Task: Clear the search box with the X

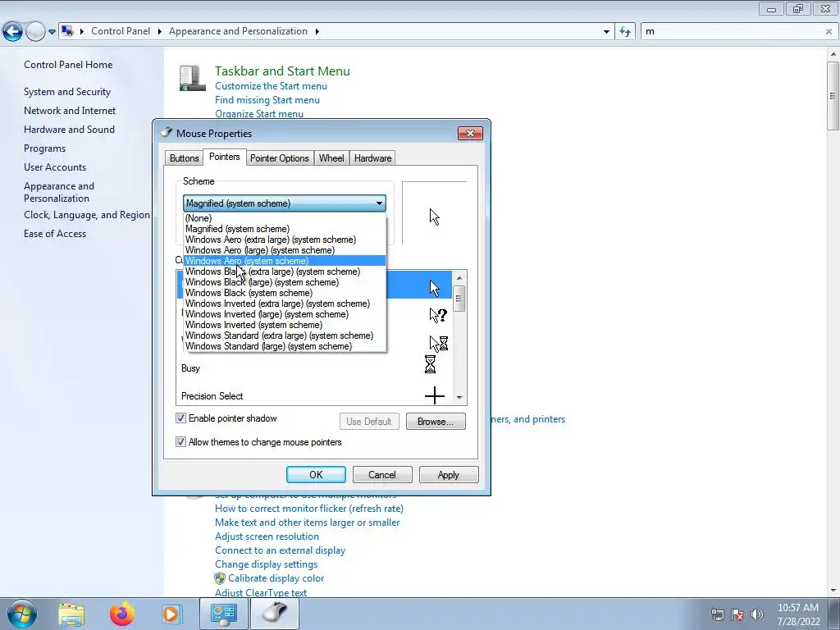Action: (829, 32)
